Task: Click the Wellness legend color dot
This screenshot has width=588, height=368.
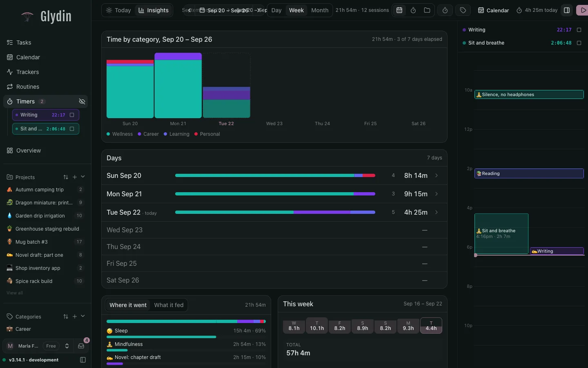Action: tap(108, 134)
